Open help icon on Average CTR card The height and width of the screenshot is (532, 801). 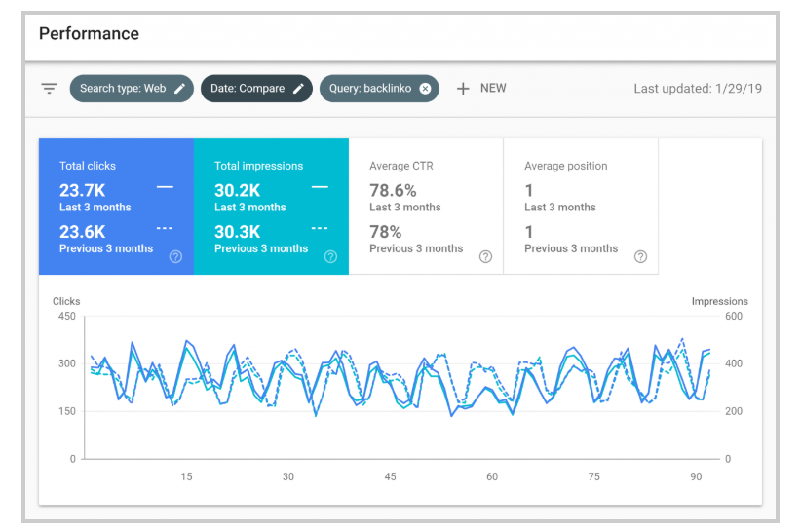(486, 256)
